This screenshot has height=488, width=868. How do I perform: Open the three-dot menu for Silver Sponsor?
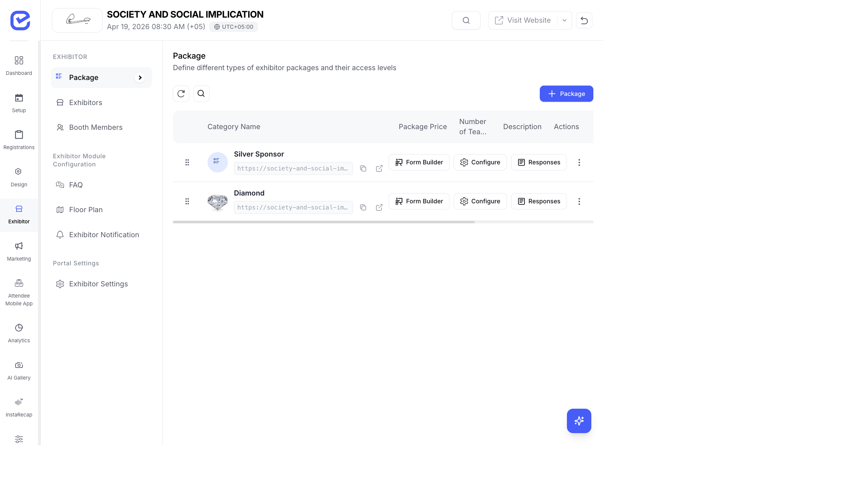click(579, 162)
